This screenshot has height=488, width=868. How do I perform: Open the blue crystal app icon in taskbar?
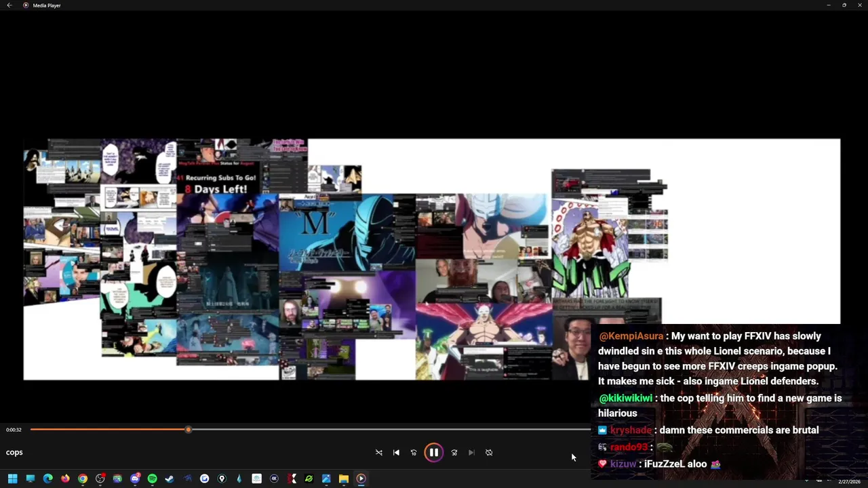[x=239, y=479]
